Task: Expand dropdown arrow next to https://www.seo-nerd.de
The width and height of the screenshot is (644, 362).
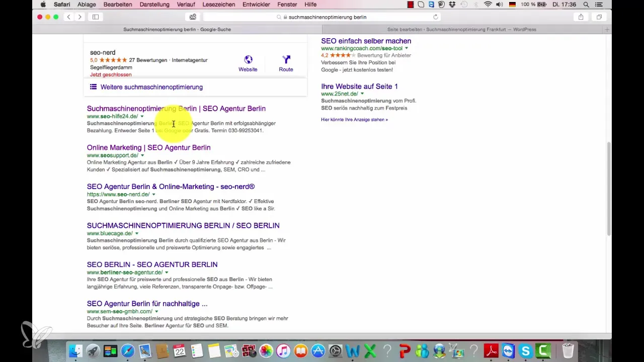Action: point(153,195)
